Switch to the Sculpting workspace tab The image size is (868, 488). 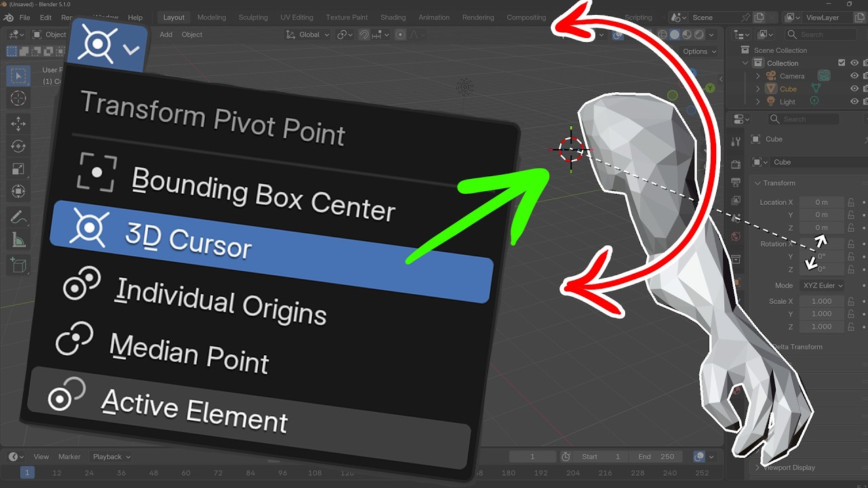point(253,17)
